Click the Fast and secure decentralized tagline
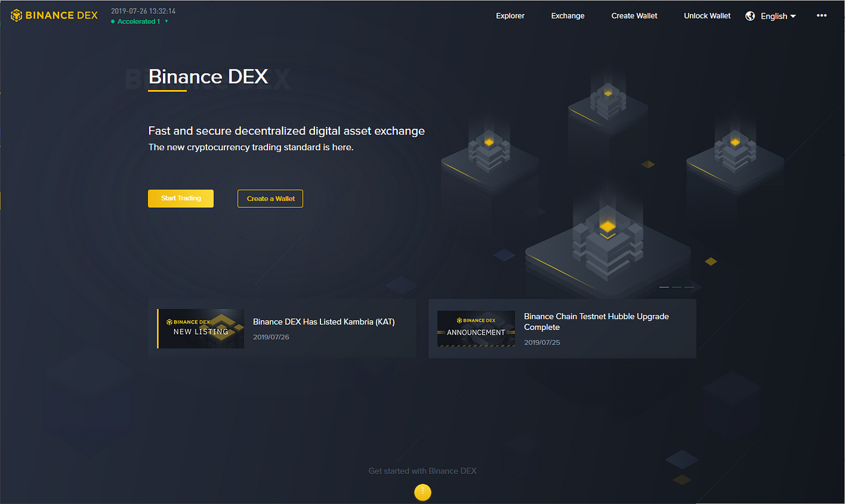Screen dimensions: 845x504 (287, 131)
